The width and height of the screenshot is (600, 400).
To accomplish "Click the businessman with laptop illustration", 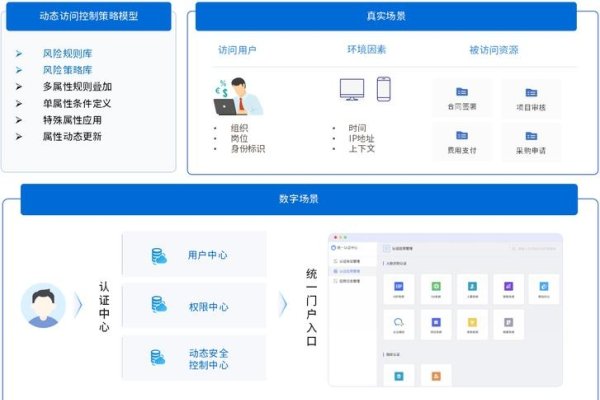I will click(x=238, y=96).
